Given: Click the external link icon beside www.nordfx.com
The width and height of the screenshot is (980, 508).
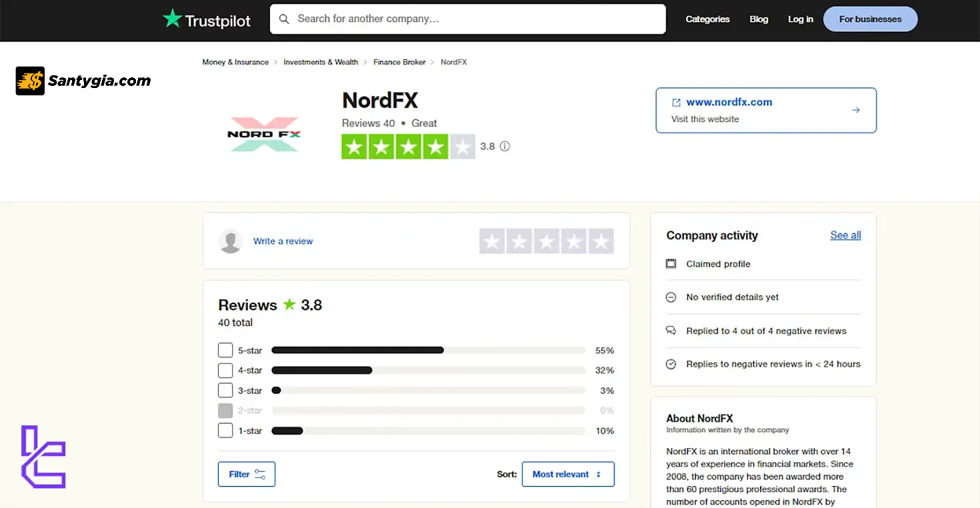Looking at the screenshot, I should click(x=676, y=103).
